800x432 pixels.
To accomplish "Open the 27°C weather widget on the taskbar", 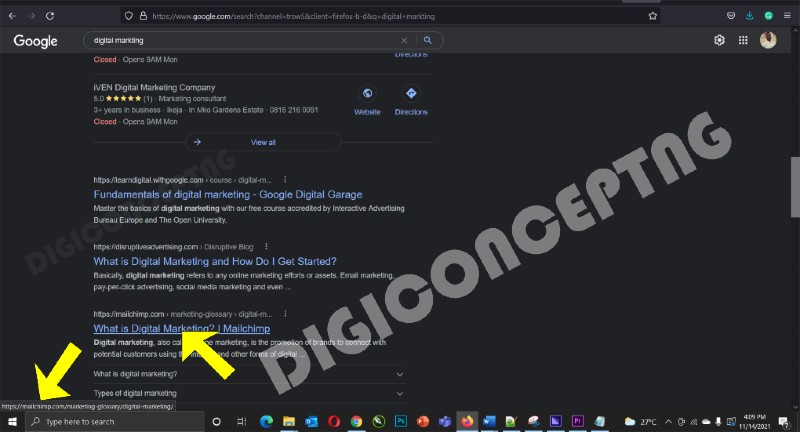I will point(641,421).
